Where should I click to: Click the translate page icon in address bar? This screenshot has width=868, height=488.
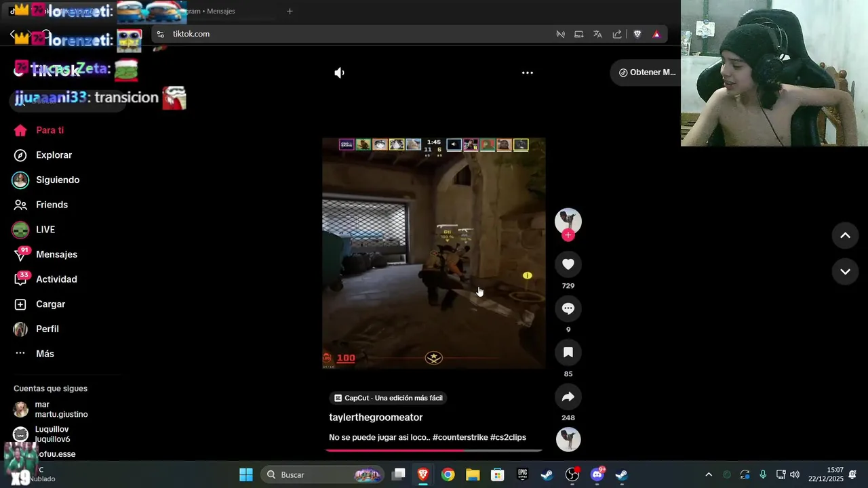pos(597,34)
